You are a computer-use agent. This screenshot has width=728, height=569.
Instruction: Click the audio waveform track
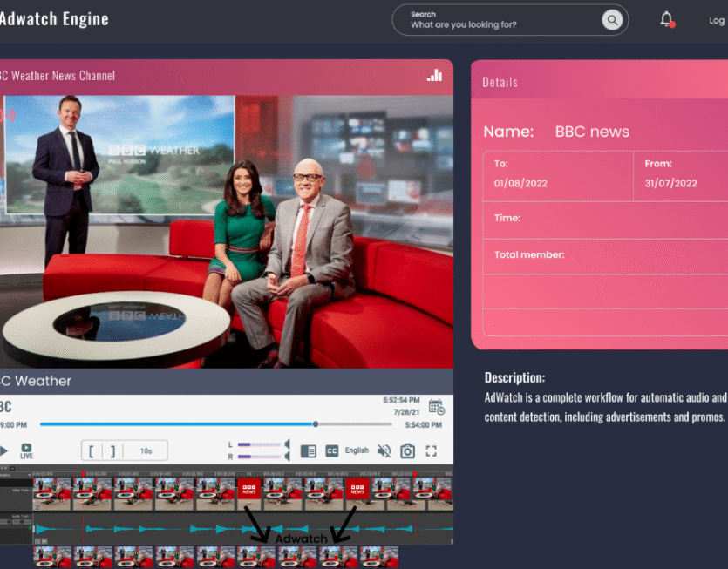[x=244, y=529]
